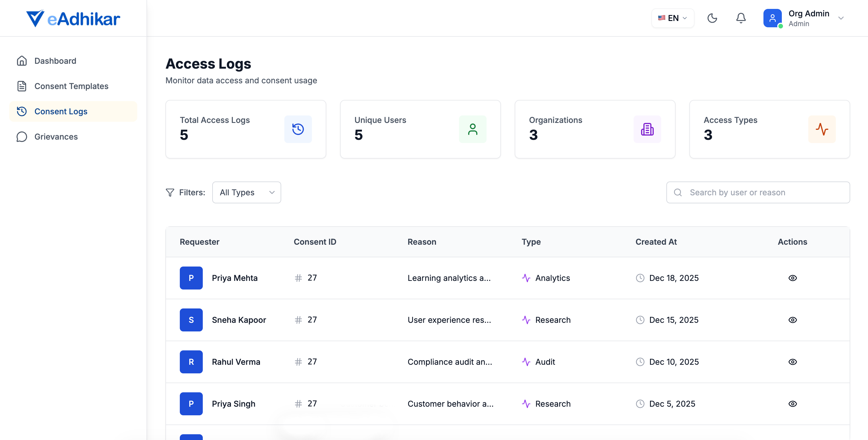Viewport: 868px width, 440px height.
Task: Click the Organizations building icon
Action: tap(647, 129)
